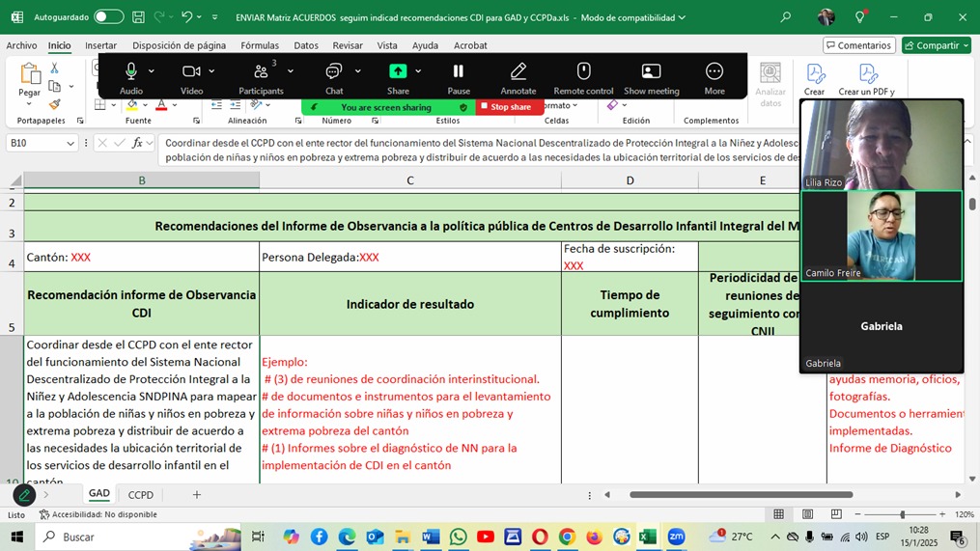
Task: Click the Accesibilidad: No disponible status
Action: point(98,514)
